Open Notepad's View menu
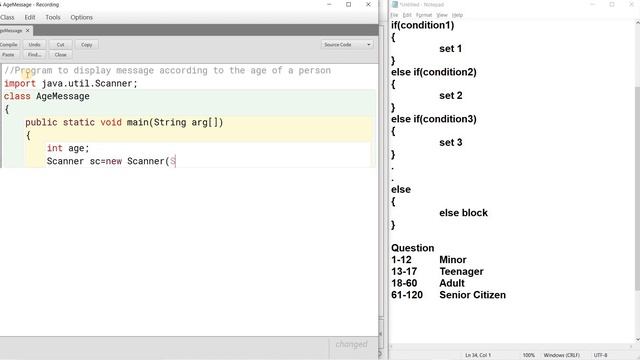 [x=442, y=15]
